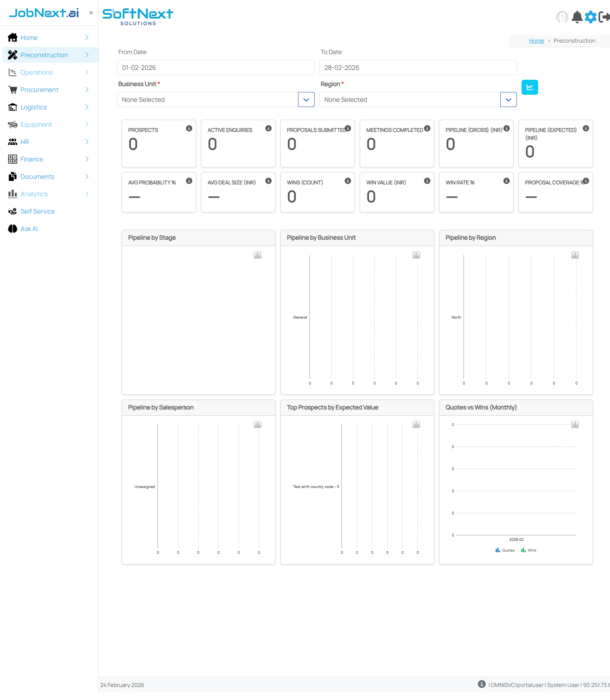Download Top Prospects by Expected Value chart

(417, 424)
